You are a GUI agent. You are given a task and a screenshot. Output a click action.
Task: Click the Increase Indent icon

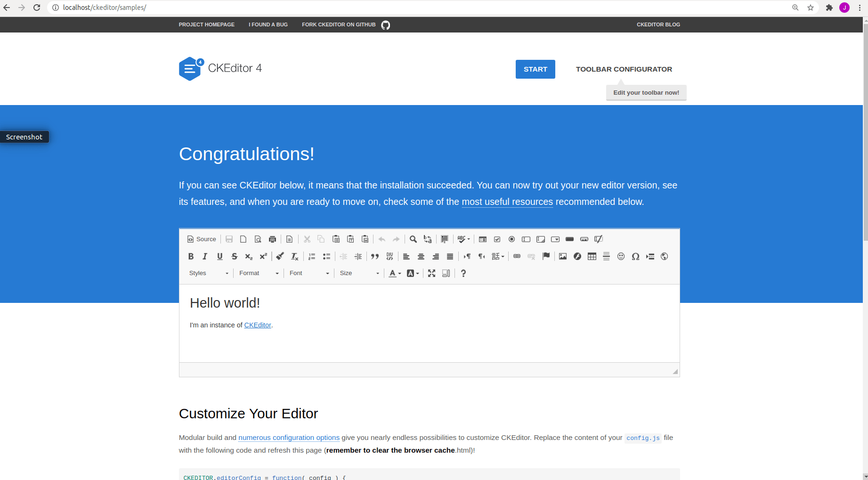pos(358,256)
